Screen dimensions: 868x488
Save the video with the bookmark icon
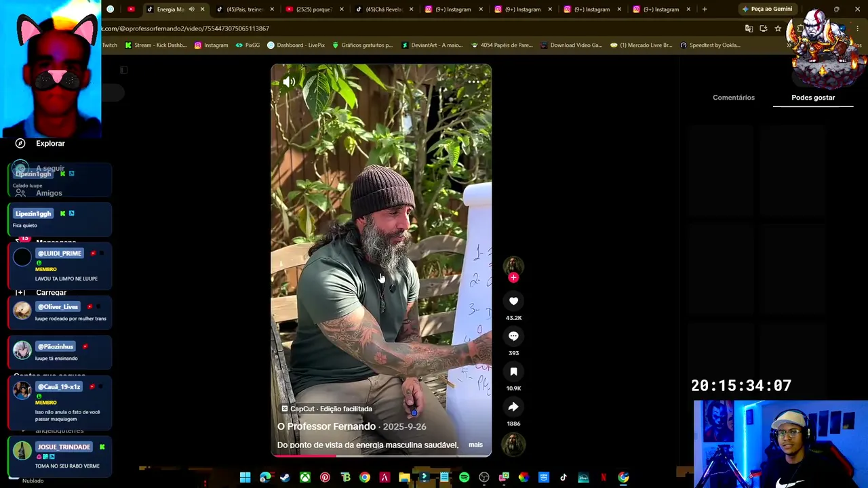click(x=513, y=371)
